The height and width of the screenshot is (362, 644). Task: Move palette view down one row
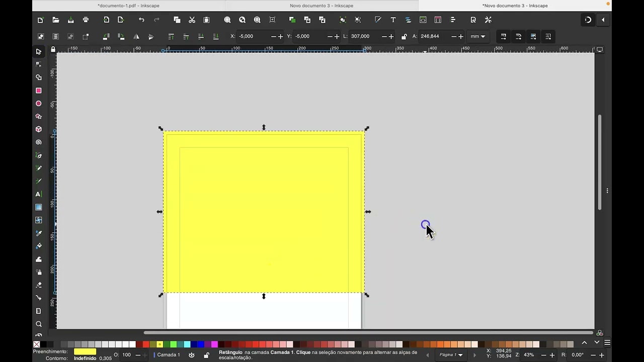pos(597,343)
